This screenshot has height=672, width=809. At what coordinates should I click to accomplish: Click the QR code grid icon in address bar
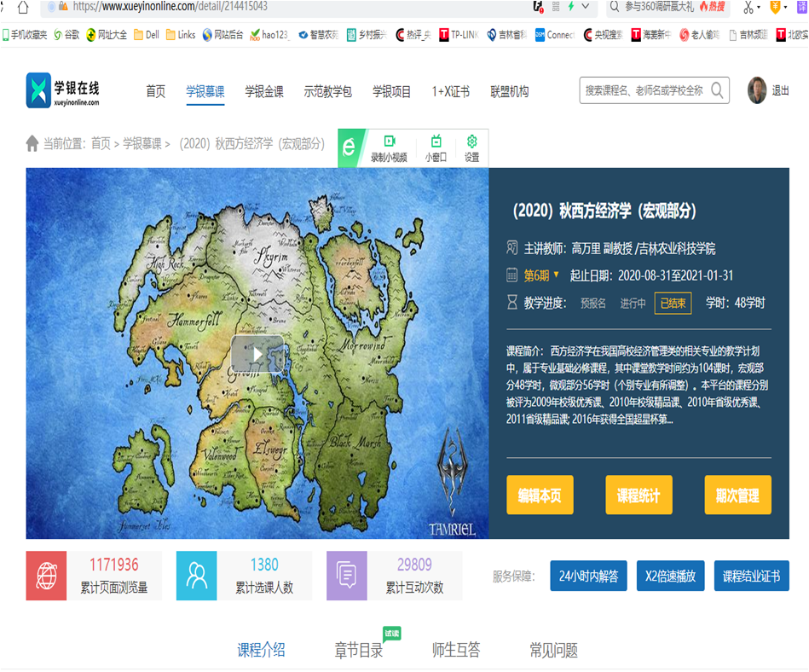pos(556,7)
